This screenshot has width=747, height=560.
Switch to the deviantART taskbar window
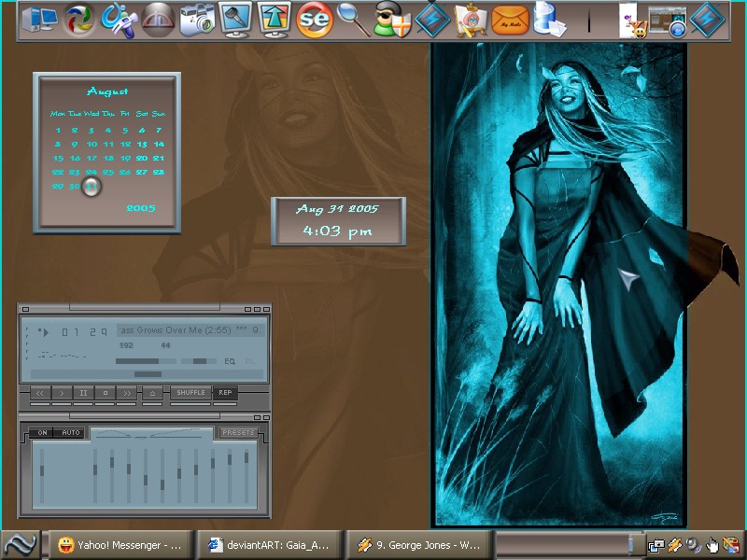pos(270,545)
